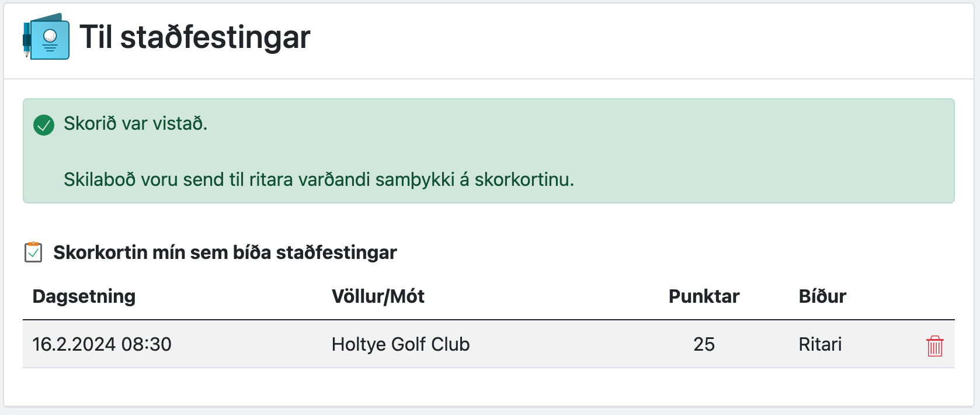The height and width of the screenshot is (415, 980).
Task: Click the Skorkortin mín section heading
Action: point(225,253)
